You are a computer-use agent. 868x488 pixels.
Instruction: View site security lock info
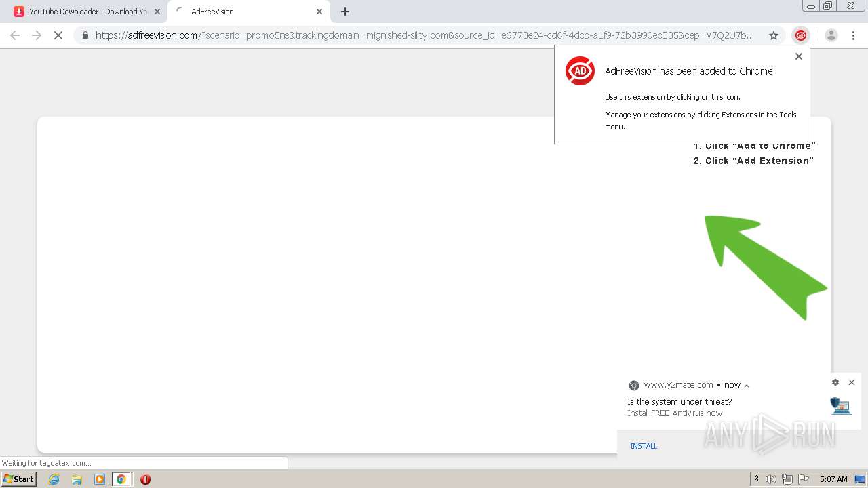[x=85, y=35]
